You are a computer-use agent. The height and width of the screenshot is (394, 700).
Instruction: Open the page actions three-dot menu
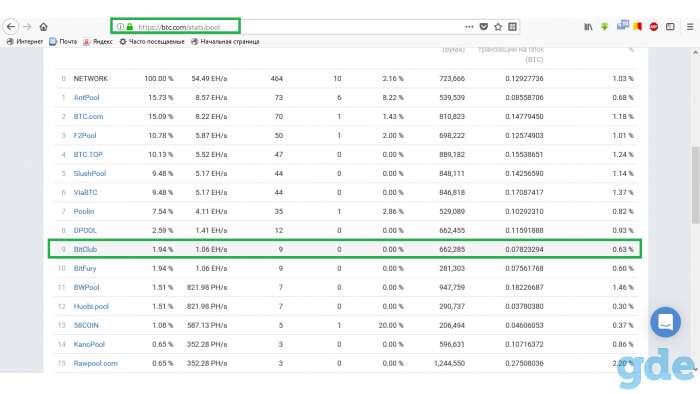[469, 27]
